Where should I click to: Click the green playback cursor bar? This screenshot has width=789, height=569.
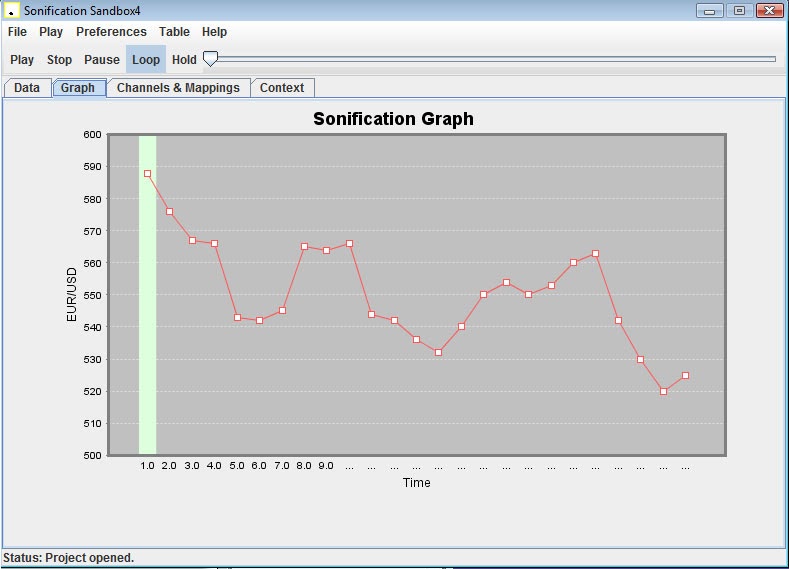point(147,300)
